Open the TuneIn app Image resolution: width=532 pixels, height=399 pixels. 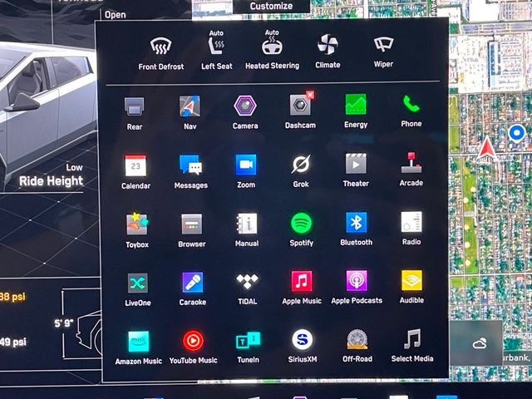click(x=248, y=347)
